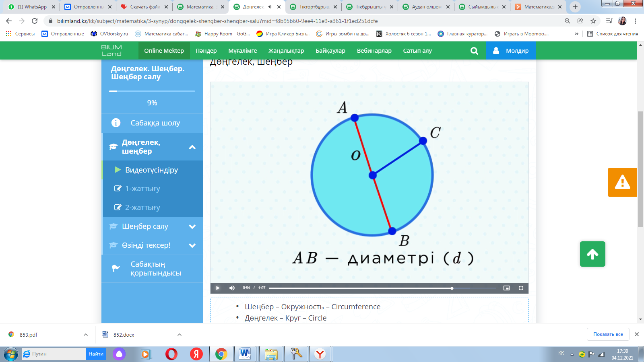This screenshot has height=362, width=644.
Task: Enable picture-in-picture mode on the video
Action: pos(506,288)
